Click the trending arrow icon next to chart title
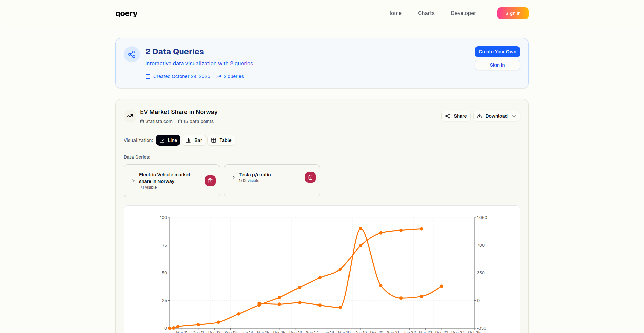The image size is (644, 333). click(x=130, y=116)
